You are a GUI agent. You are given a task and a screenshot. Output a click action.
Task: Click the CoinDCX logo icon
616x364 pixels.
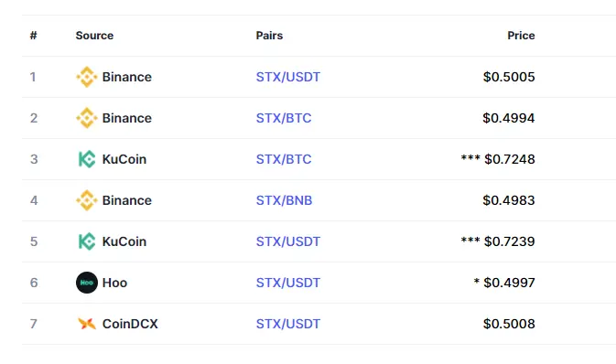(x=86, y=324)
